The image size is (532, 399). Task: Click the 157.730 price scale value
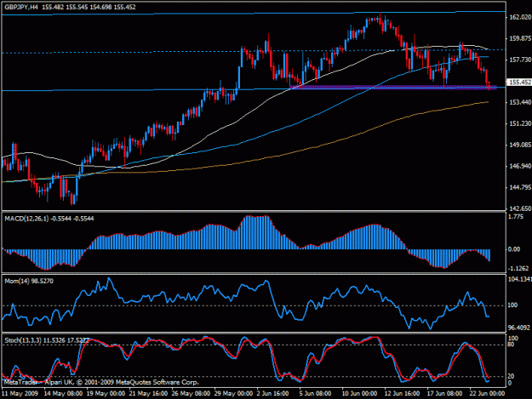519,60
